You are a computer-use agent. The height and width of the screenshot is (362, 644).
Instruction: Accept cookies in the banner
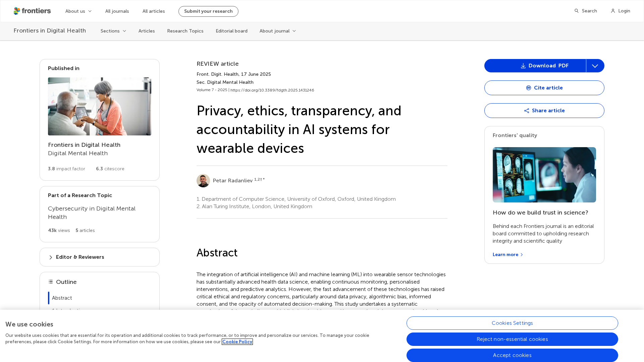point(512,355)
